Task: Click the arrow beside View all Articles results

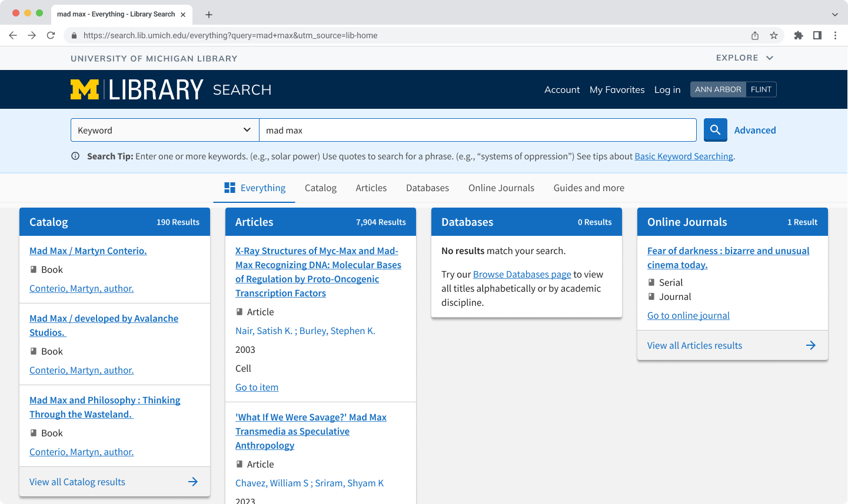Action: point(811,345)
